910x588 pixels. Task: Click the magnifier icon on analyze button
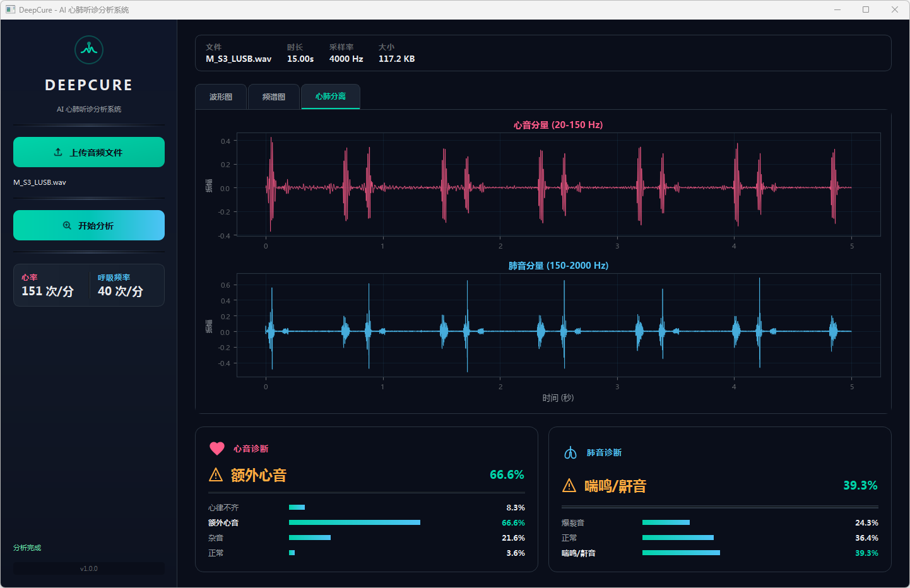(67, 225)
